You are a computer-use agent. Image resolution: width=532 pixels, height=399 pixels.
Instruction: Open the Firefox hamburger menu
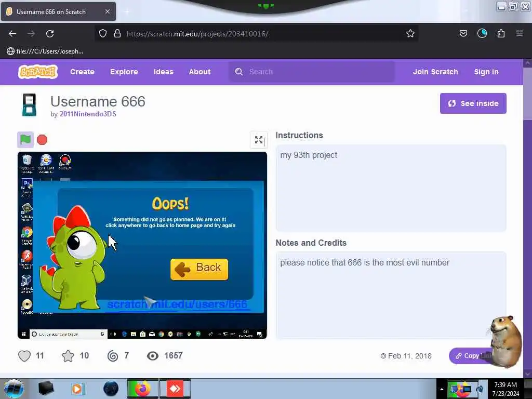click(x=520, y=33)
